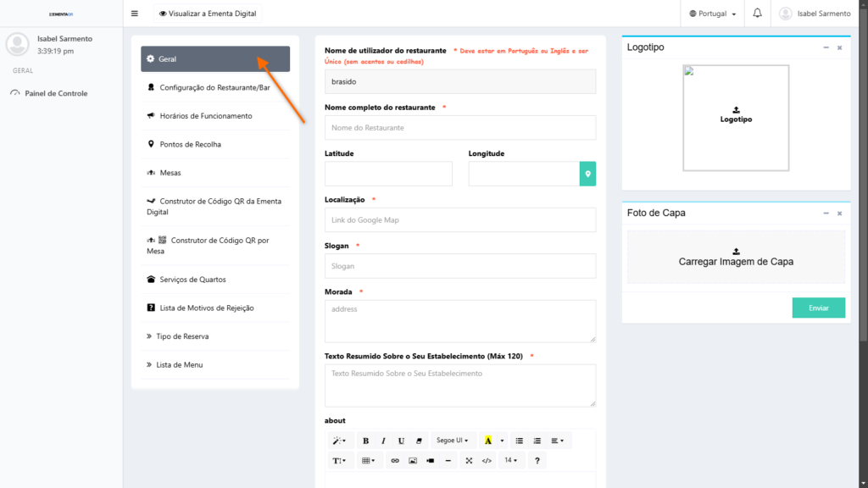Screen dimensions: 868x488
Task: Click the Nome do Restaurante input field
Action: coord(459,128)
